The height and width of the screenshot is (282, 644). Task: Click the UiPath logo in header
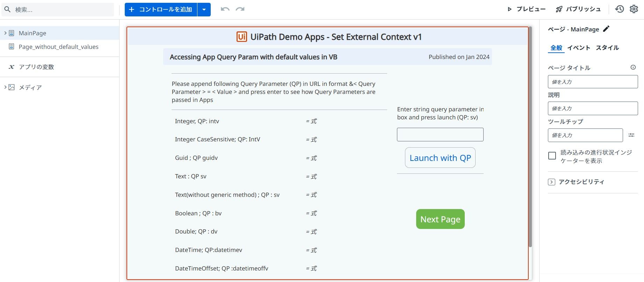[x=242, y=37]
